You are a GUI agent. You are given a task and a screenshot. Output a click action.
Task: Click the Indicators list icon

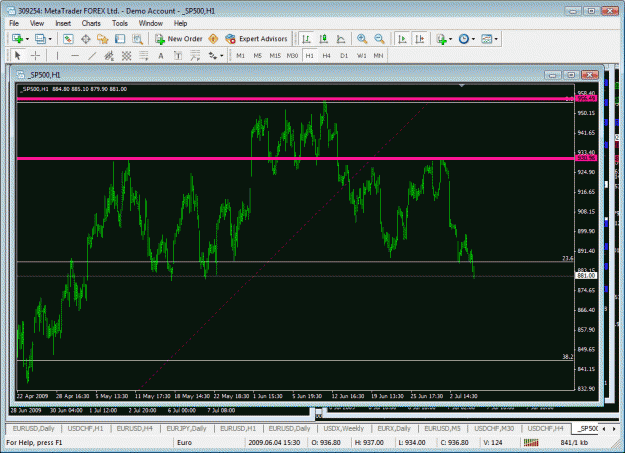coord(441,39)
